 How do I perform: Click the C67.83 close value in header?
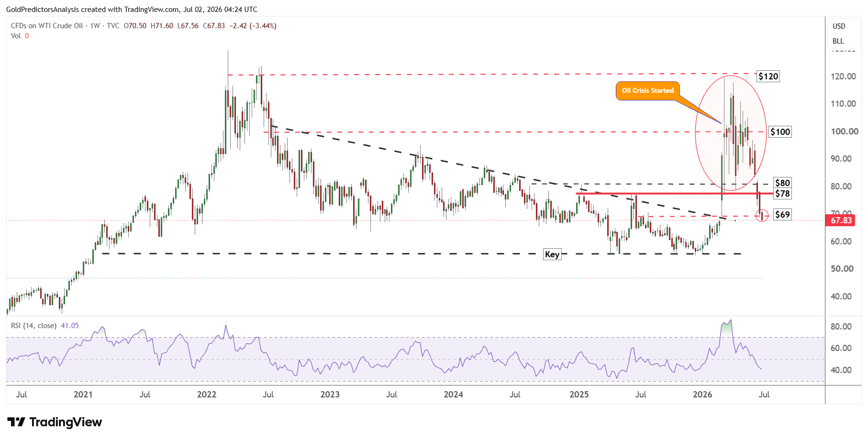pos(214,26)
